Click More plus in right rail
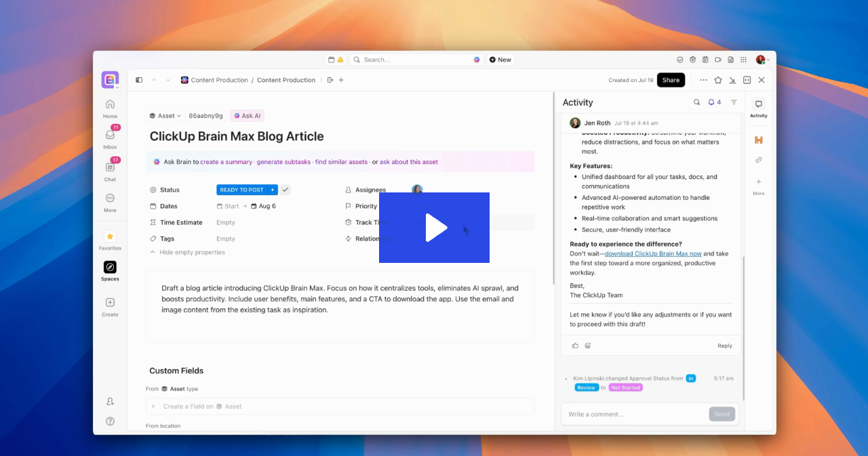868x456 pixels. click(x=759, y=186)
